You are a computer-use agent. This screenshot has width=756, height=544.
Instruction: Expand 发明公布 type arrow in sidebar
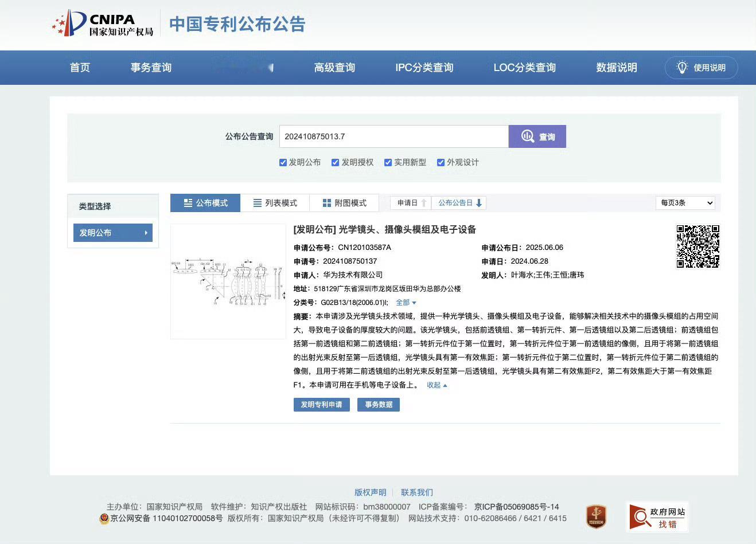pyautogui.click(x=146, y=233)
